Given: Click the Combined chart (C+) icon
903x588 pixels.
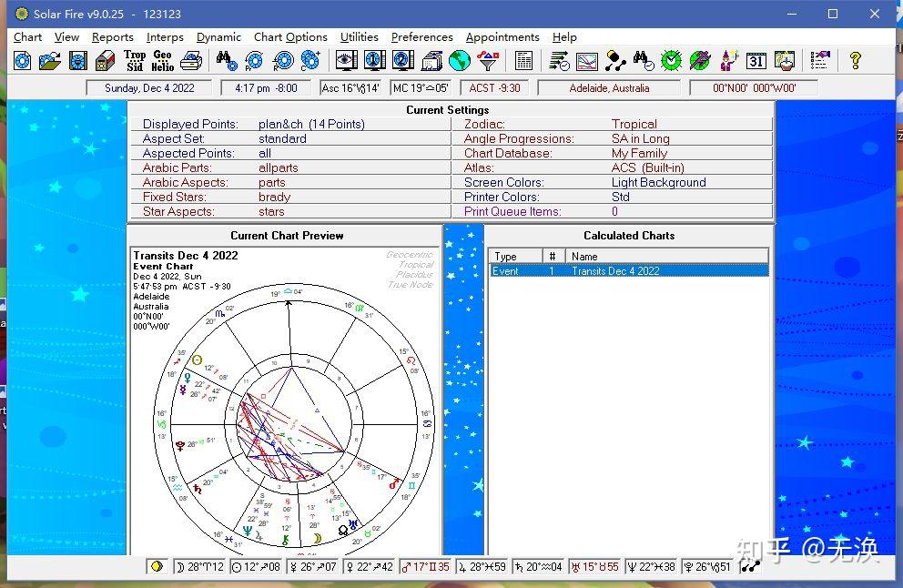Looking at the screenshot, I should coord(310,60).
